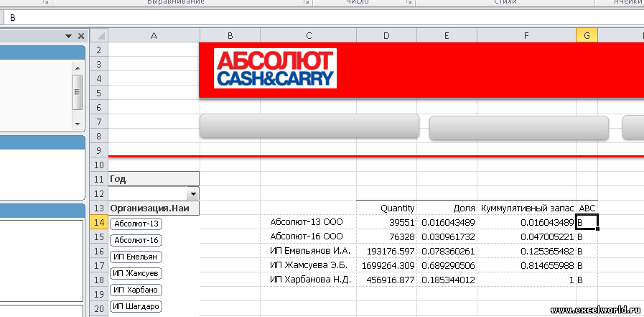This screenshot has width=644, height=317.
Task: Click the gray blank button over columns E–F
Action: (x=519, y=128)
